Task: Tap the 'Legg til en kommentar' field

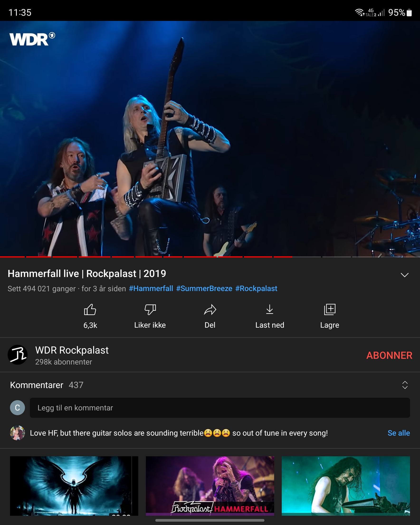Action: [220, 408]
